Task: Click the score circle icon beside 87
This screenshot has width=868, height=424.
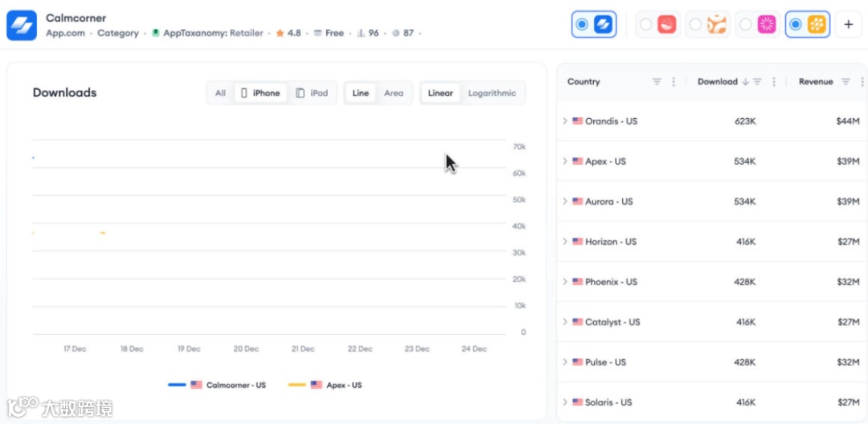Action: click(x=395, y=33)
